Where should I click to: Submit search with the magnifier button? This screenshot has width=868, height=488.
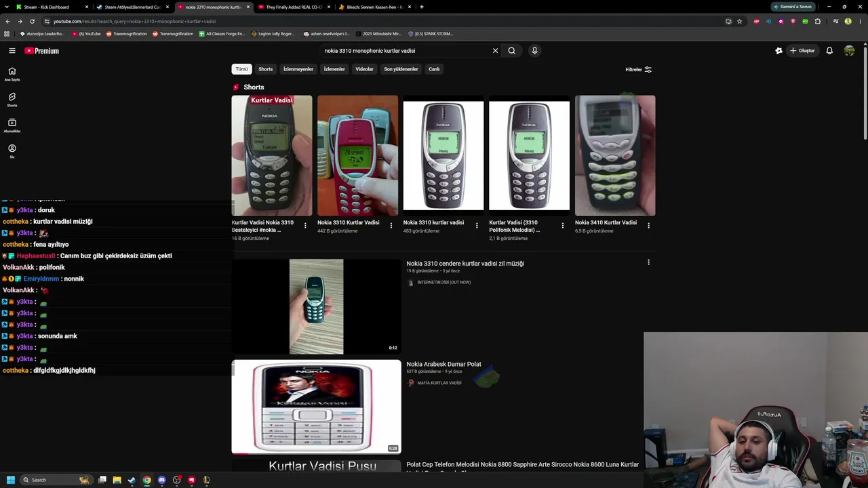(x=512, y=51)
